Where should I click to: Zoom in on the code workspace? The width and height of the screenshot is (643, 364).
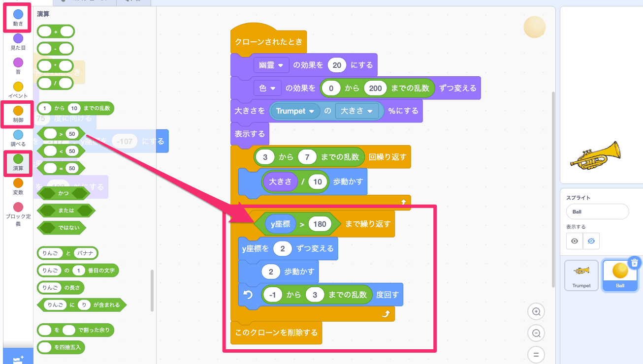click(536, 311)
